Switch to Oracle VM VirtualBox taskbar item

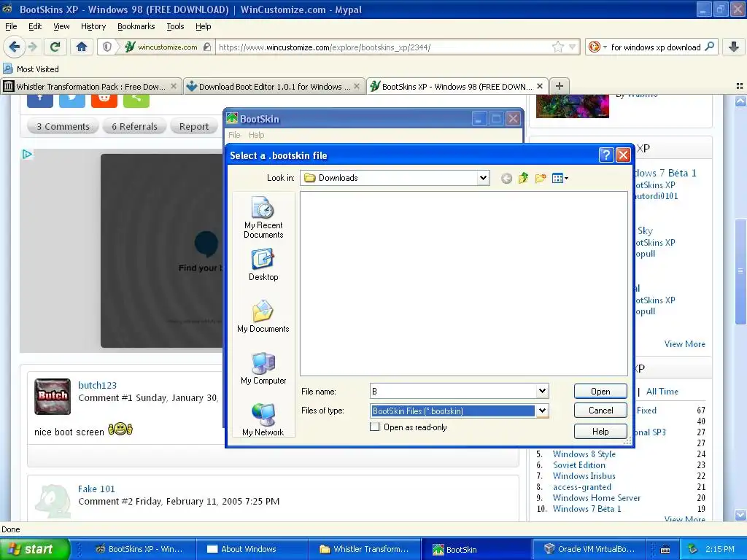589,549
